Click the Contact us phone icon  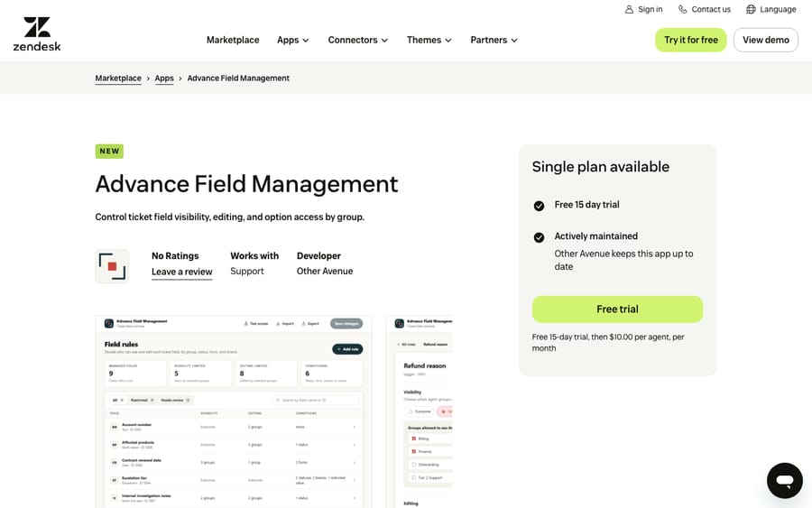pyautogui.click(x=683, y=9)
